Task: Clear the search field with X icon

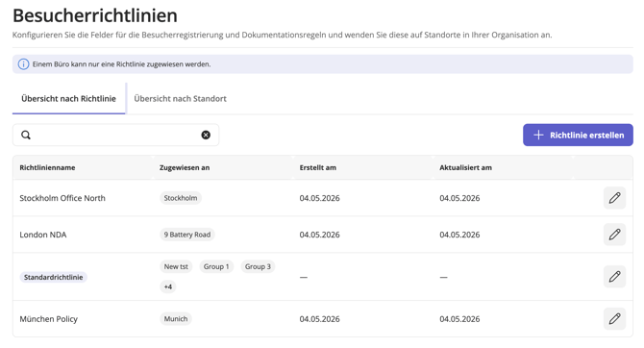Action: (x=206, y=135)
